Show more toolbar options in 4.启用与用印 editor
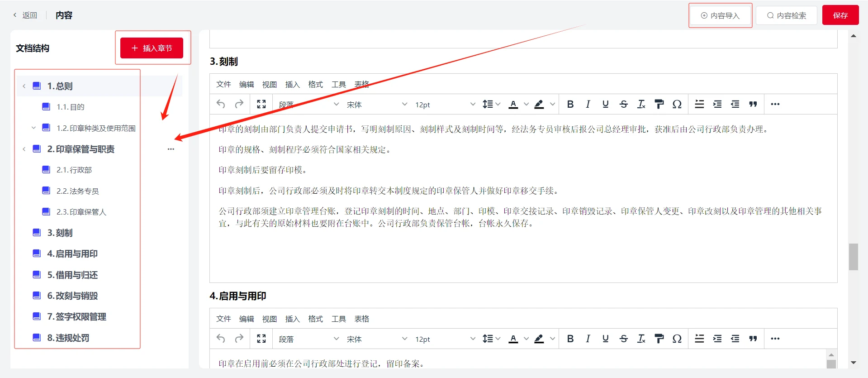 [x=775, y=339]
